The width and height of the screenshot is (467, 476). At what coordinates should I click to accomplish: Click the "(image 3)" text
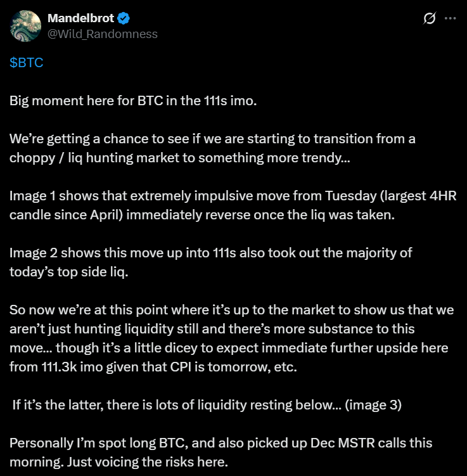tap(373, 404)
